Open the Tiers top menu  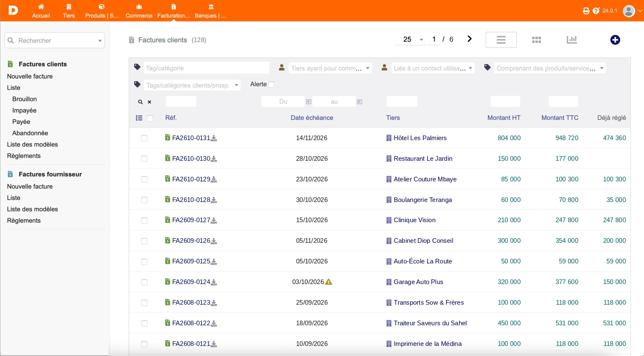click(x=69, y=11)
